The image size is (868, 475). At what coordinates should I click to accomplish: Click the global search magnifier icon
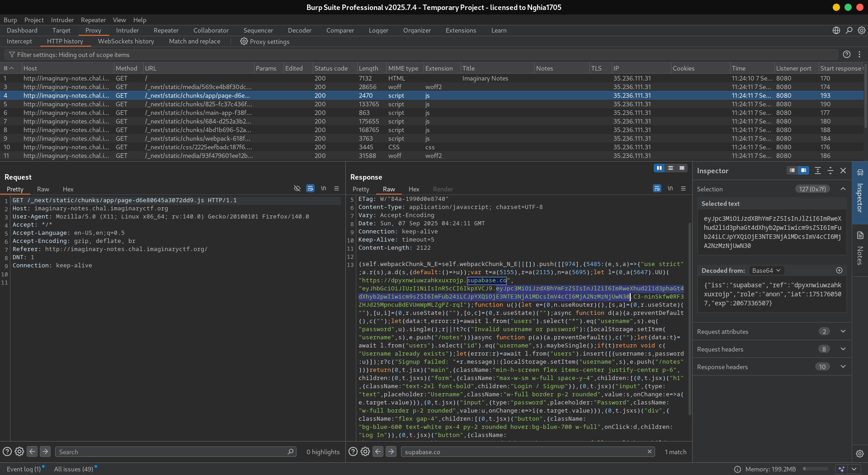point(849,30)
